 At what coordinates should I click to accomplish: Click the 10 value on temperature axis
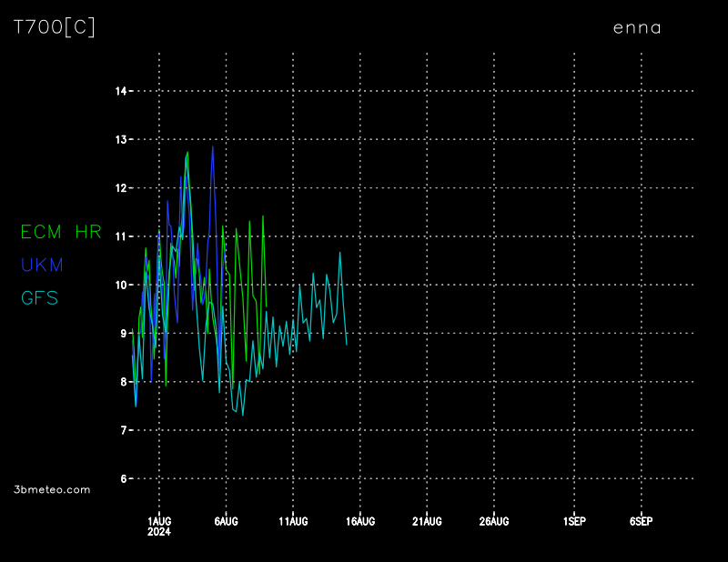click(120, 285)
